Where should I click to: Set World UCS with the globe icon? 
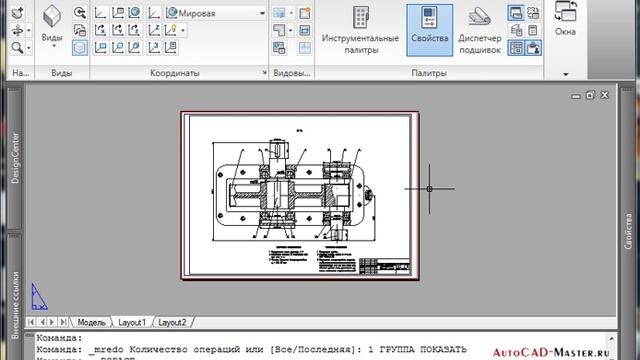point(134,13)
